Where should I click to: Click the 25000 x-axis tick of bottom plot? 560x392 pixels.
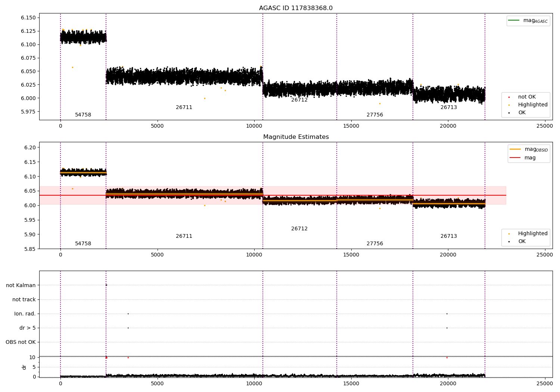pos(545,383)
